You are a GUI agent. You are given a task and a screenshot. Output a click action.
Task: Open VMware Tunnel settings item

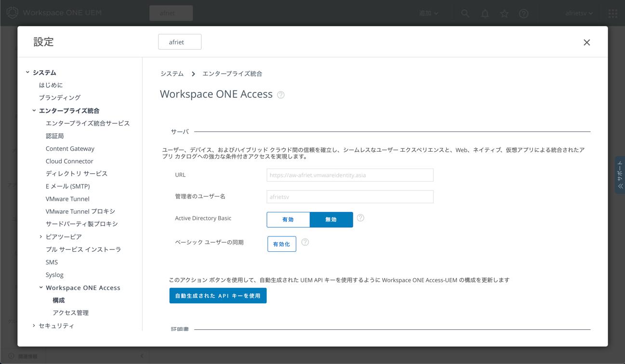(x=67, y=199)
